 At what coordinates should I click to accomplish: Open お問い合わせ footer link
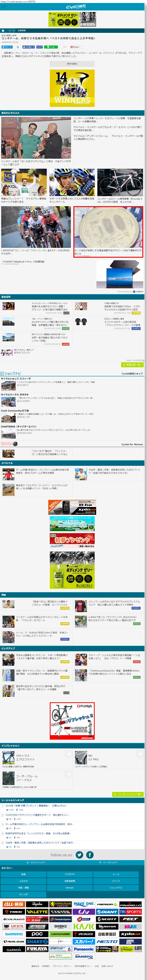point(107,966)
